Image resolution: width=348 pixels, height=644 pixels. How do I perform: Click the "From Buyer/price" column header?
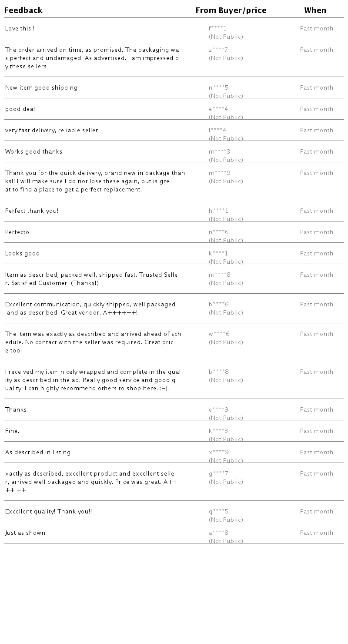(x=231, y=10)
